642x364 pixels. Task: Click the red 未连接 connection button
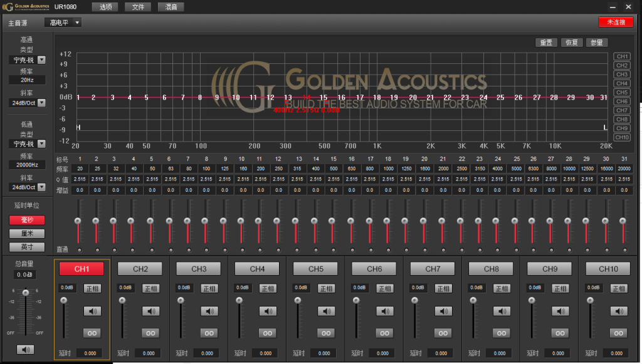point(616,22)
